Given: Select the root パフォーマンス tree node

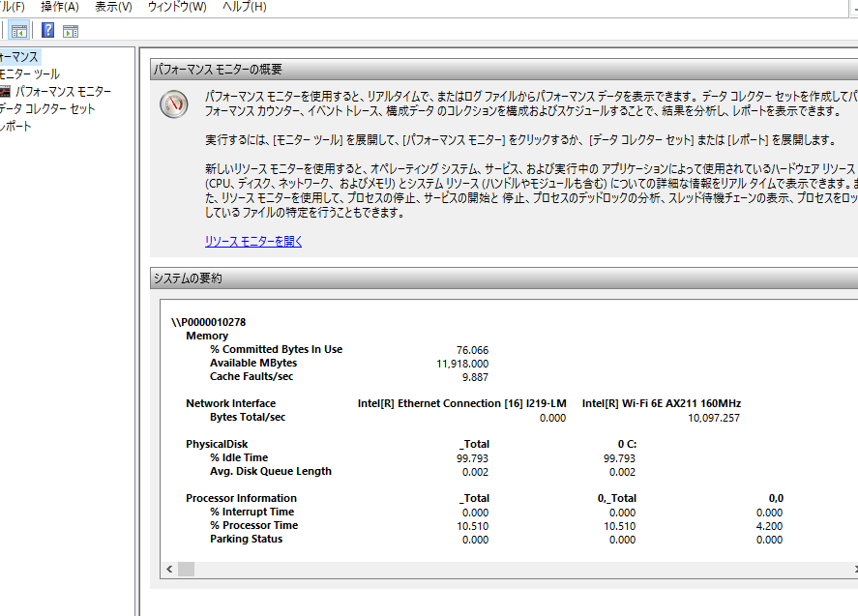Looking at the screenshot, I should pyautogui.click(x=19, y=56).
